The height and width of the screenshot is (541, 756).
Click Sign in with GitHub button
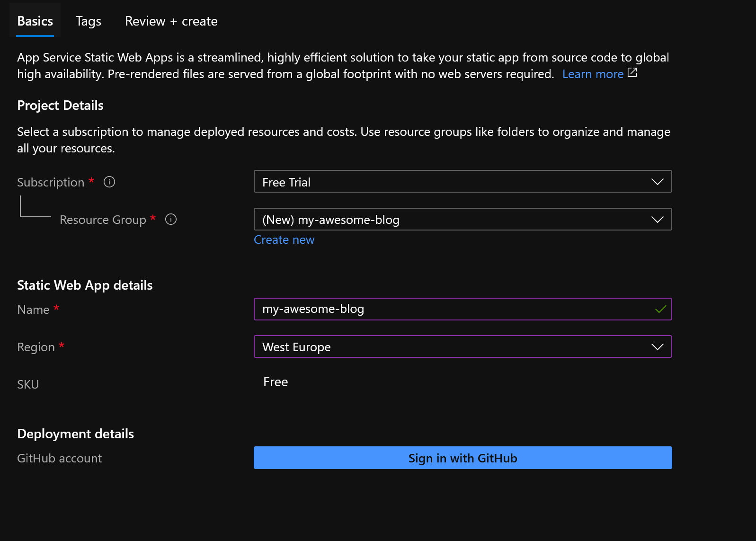(x=463, y=458)
